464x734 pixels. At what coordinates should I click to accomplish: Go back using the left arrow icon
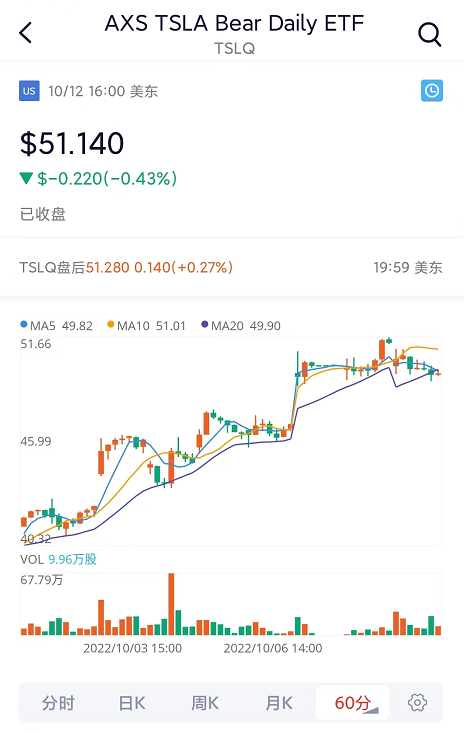26,33
